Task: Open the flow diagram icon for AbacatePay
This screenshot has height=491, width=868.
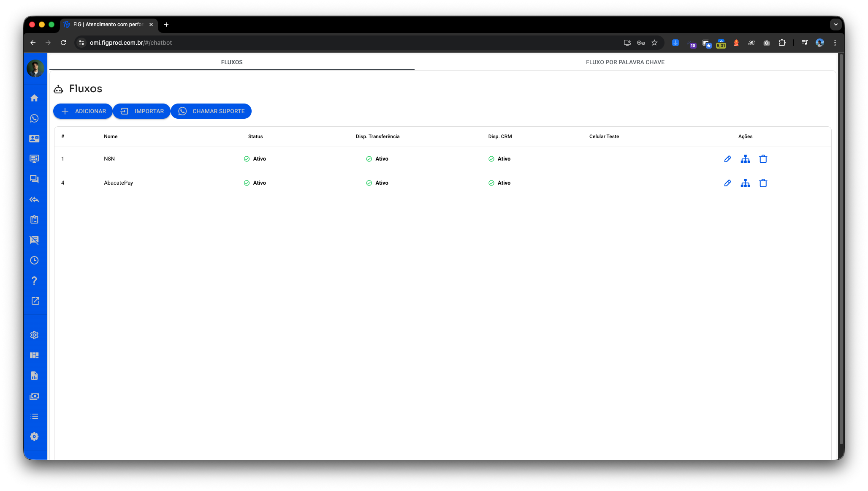Action: point(745,183)
